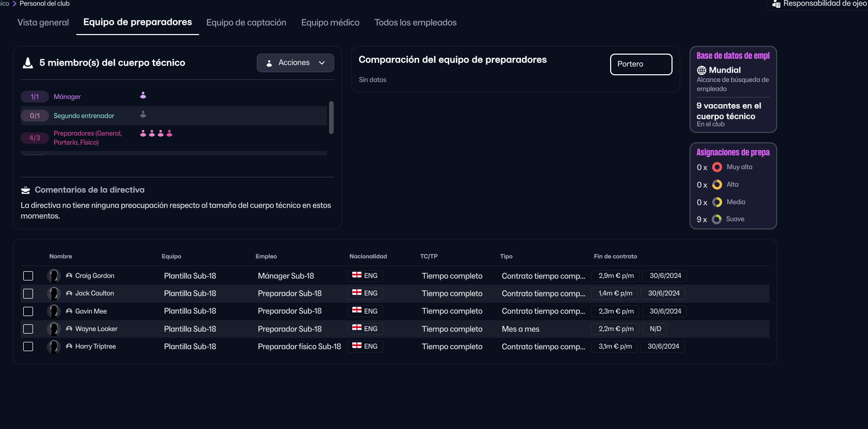The height and width of the screenshot is (429, 868).
Task: Click the small staff icon before Harry Triptree
Action: tap(69, 346)
